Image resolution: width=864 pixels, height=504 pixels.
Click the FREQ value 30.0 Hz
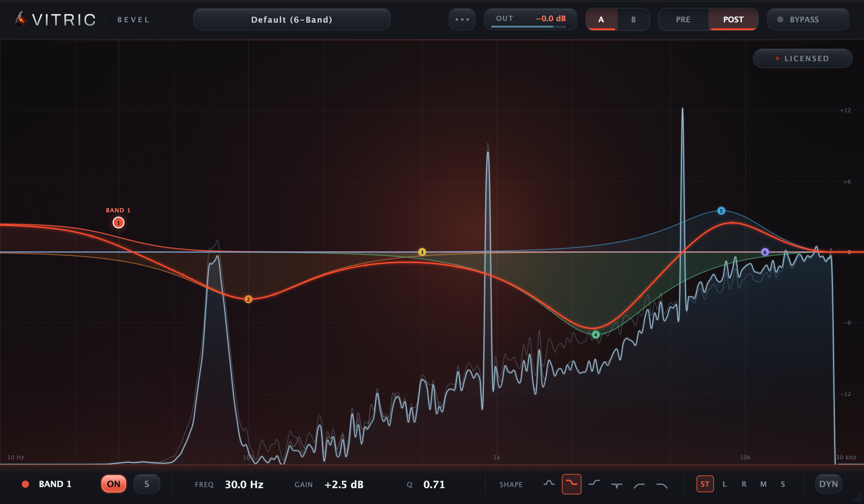coord(244,485)
